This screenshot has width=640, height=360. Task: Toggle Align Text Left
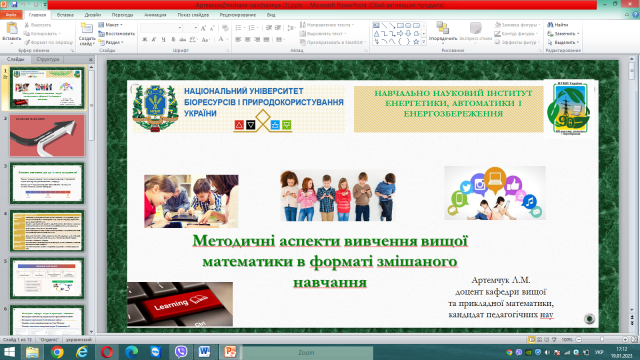tap(238, 40)
